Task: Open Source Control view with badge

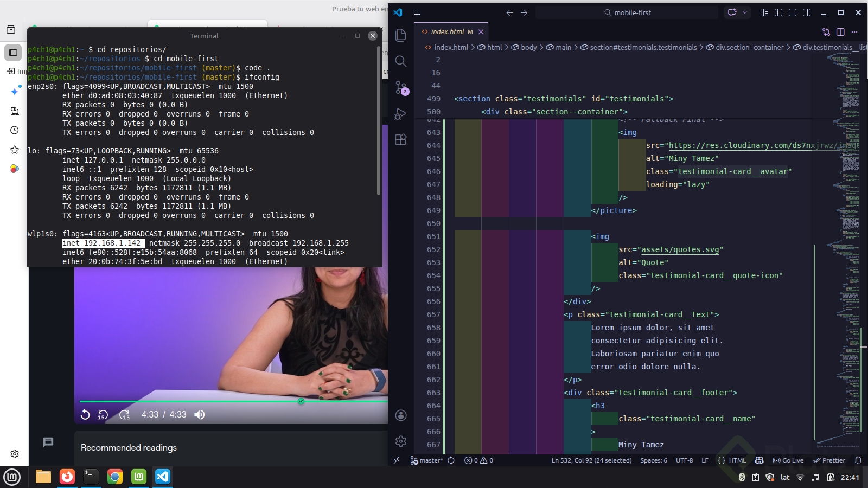Action: [x=401, y=87]
